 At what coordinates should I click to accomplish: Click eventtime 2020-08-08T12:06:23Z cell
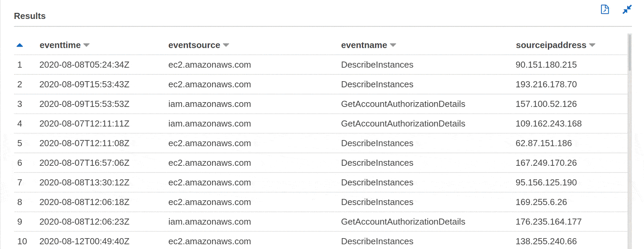(x=85, y=222)
